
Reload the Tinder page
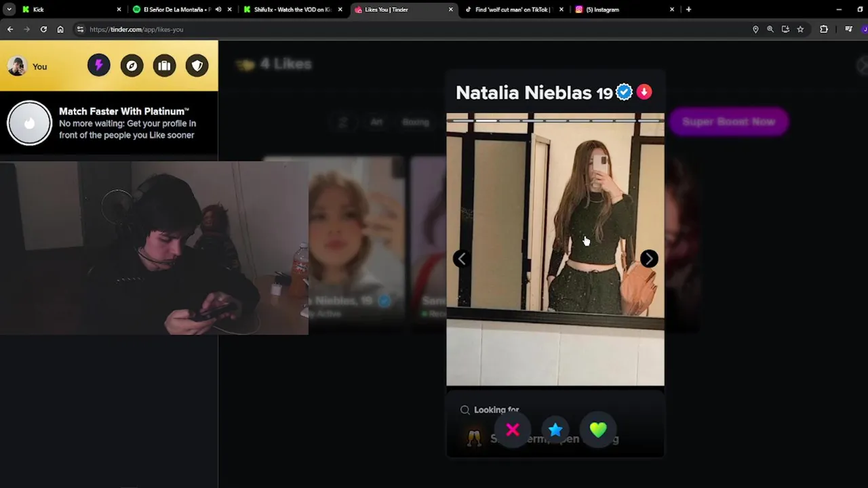43,29
